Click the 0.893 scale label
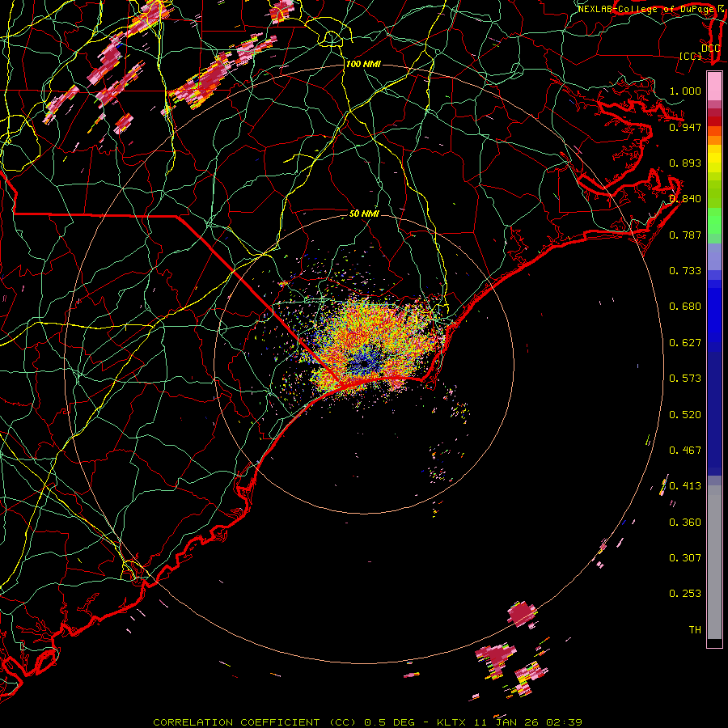Image resolution: width=728 pixels, height=728 pixels. (x=685, y=163)
